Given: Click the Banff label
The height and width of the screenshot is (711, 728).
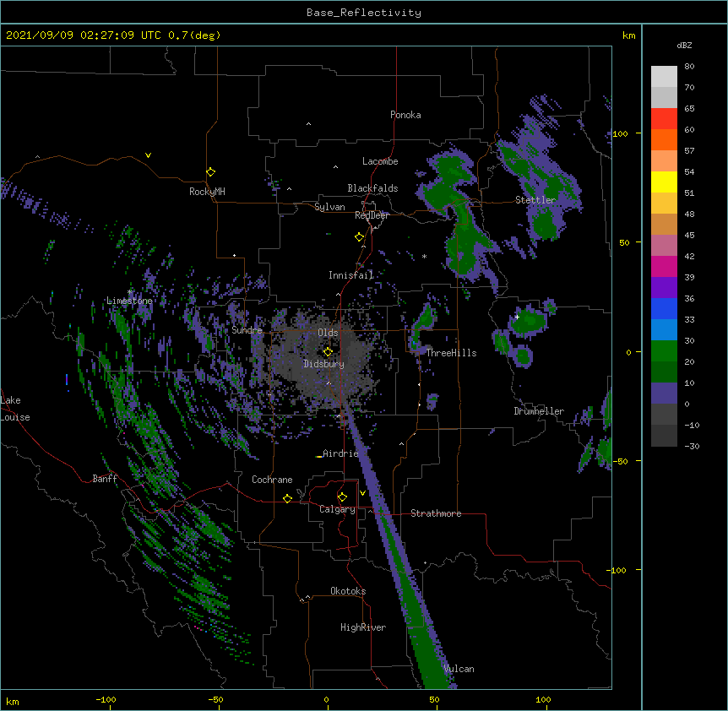Looking at the screenshot, I should (x=105, y=479).
